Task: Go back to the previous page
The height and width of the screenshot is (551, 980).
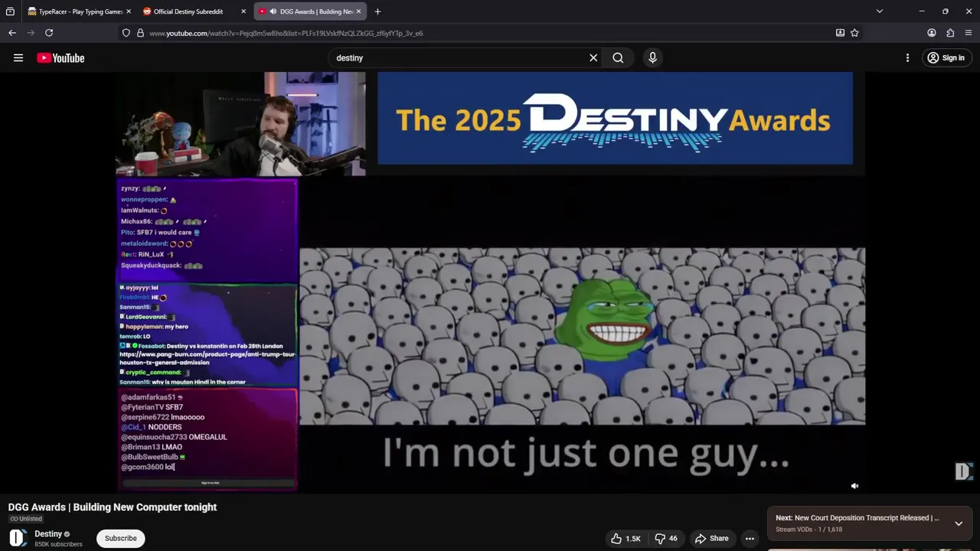Action: point(12,33)
